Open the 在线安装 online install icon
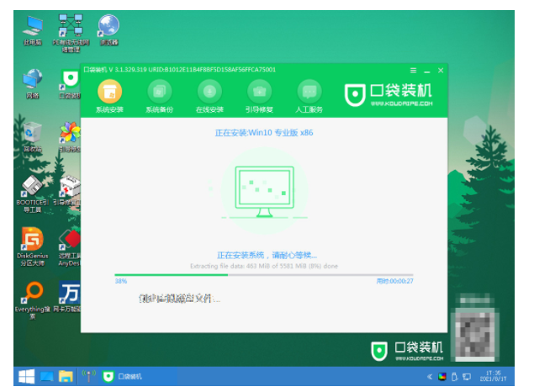This screenshot has width=534, height=392. (x=209, y=92)
